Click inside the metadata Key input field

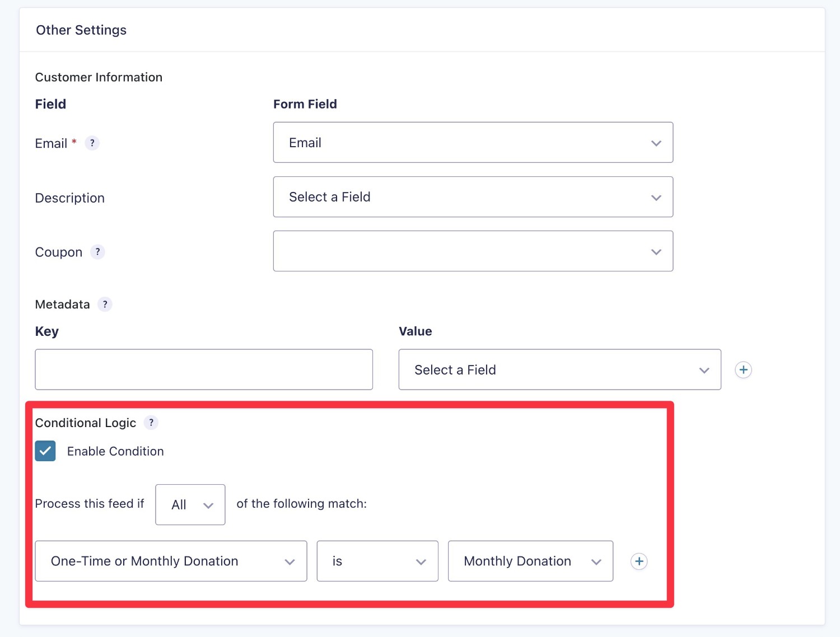pos(204,369)
